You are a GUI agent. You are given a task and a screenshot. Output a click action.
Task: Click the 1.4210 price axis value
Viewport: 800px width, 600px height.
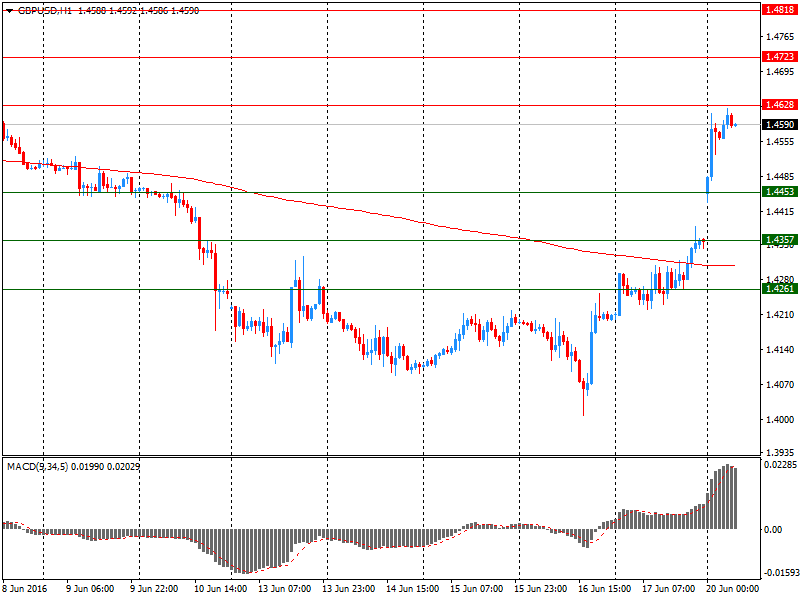tap(780, 315)
